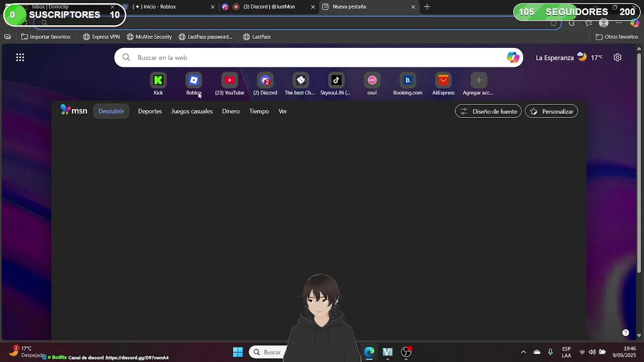Screen dimensions: 644x362
Task: Open the browser profile avatar
Action: [x=604, y=23]
